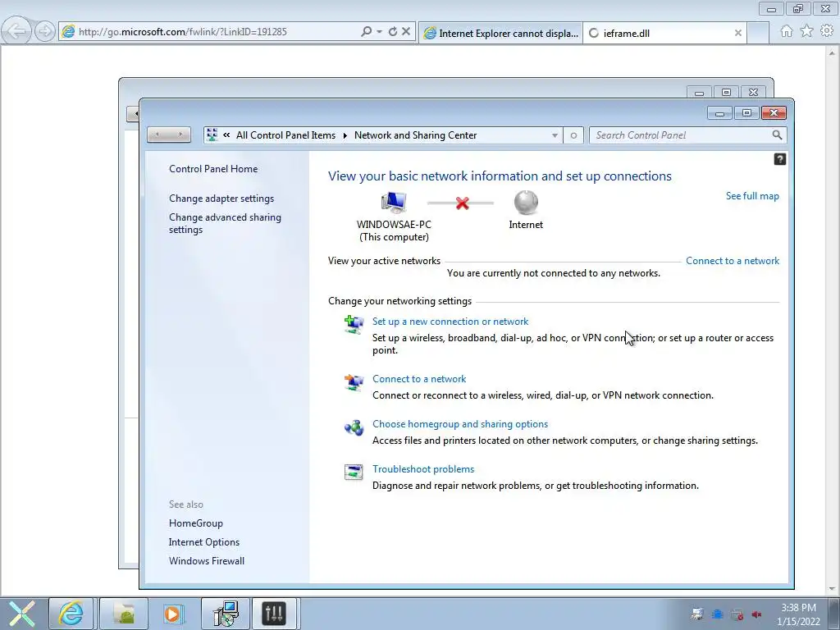Click the tray icon with the red badge
Viewport: 840px width, 630px height.
click(x=737, y=614)
